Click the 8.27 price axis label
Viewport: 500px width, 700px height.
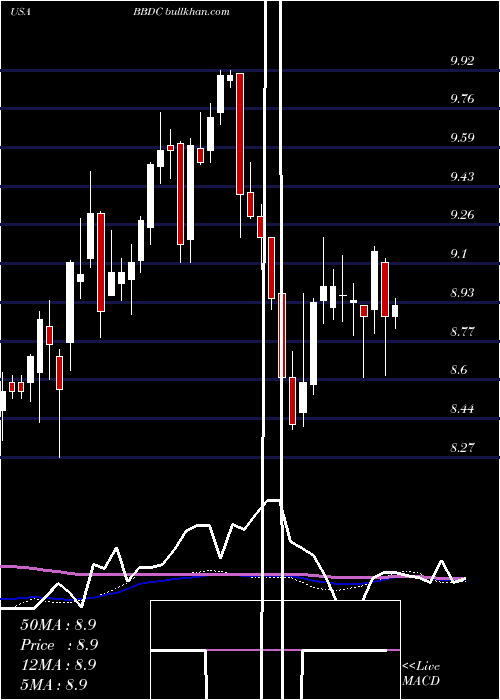(462, 448)
